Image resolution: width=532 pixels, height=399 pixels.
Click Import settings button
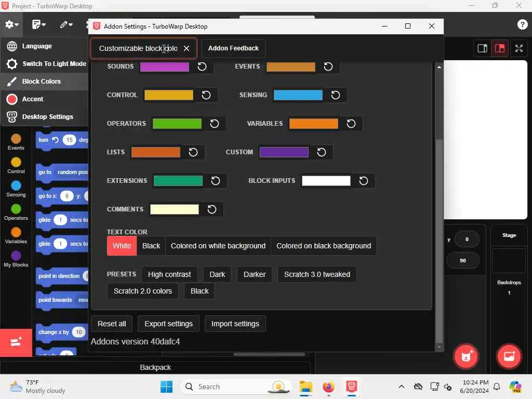pos(235,324)
